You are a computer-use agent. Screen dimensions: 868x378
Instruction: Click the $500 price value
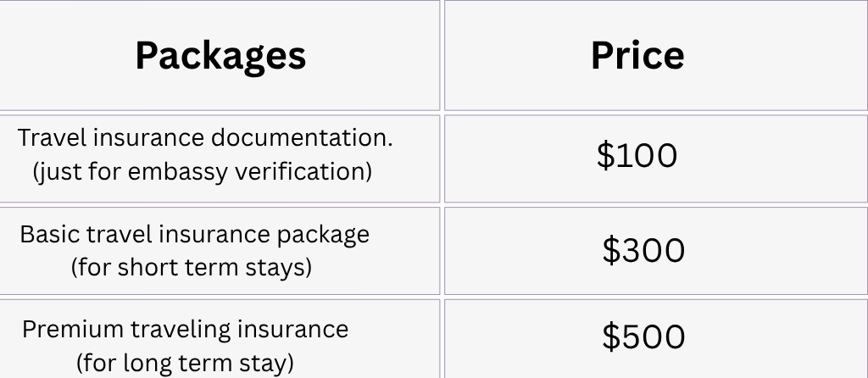tap(643, 337)
